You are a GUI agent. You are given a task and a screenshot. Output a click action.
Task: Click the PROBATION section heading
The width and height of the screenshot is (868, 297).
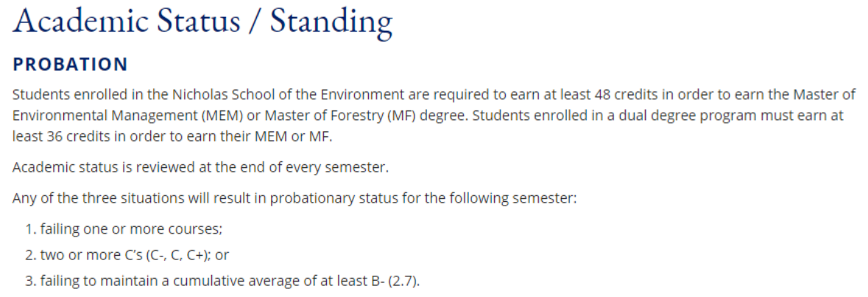70,65
